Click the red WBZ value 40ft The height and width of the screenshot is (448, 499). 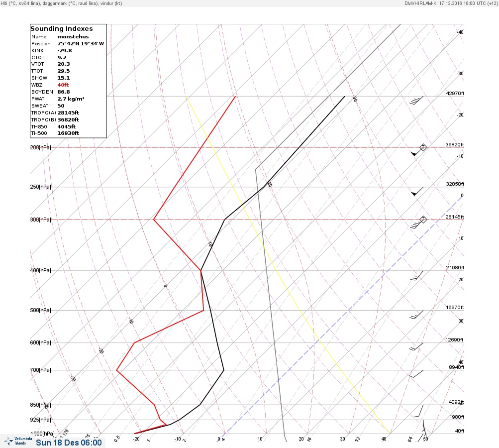coord(63,85)
